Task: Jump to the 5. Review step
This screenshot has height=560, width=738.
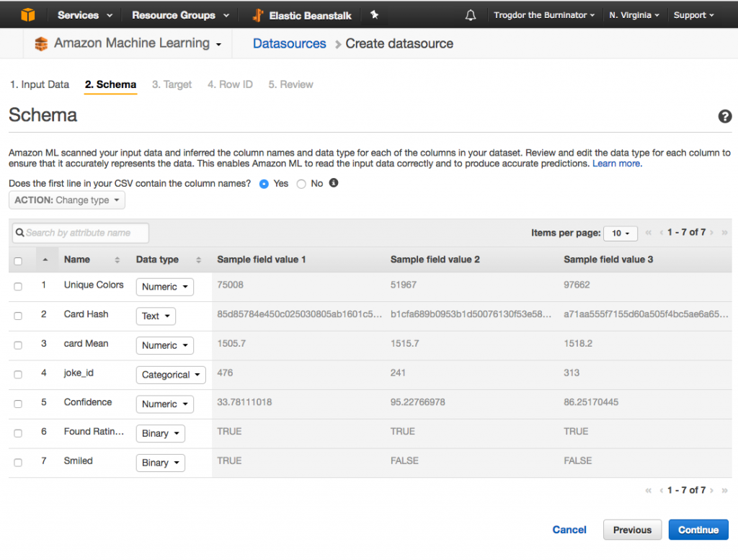Action: click(291, 85)
